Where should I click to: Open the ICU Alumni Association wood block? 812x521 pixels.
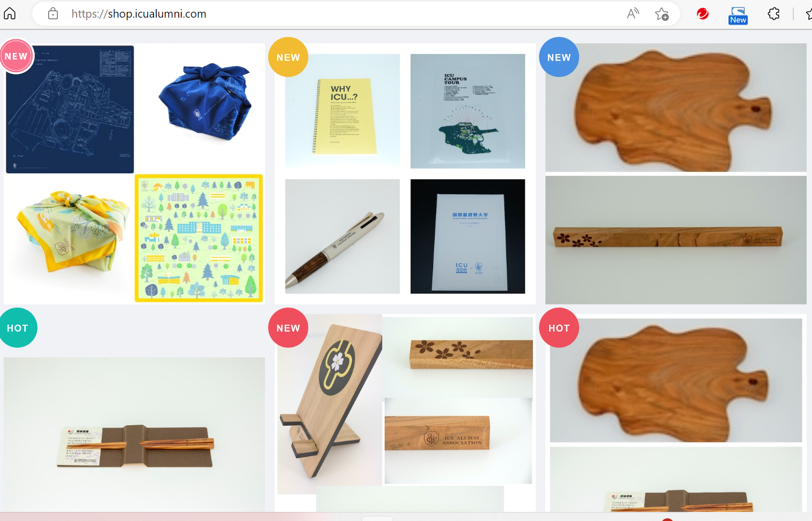pyautogui.click(x=437, y=433)
